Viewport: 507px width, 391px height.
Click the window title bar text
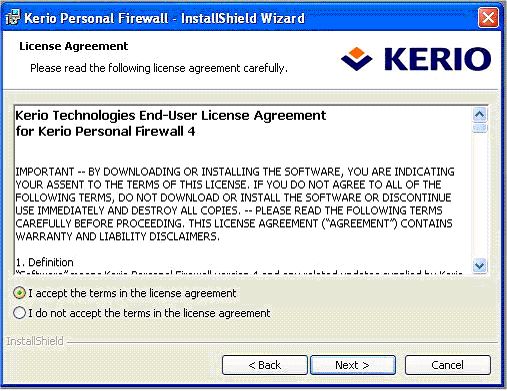[165, 18]
